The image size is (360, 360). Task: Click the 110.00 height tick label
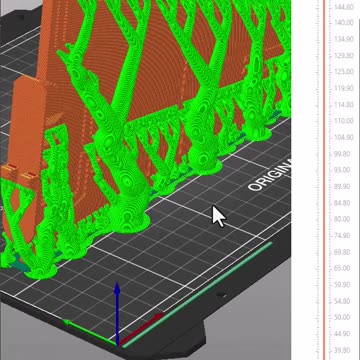click(344, 121)
